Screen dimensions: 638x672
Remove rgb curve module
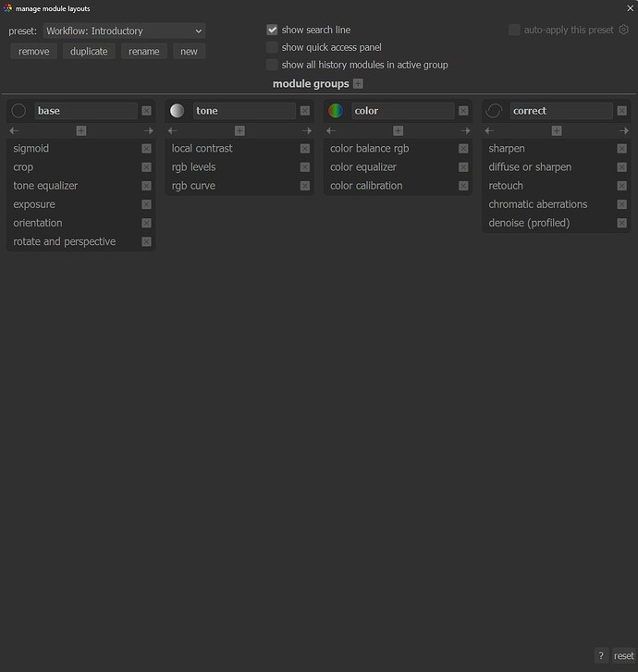point(305,186)
